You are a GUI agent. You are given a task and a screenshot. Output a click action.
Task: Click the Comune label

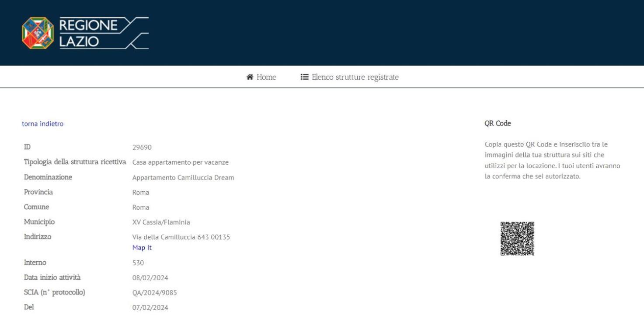click(36, 207)
